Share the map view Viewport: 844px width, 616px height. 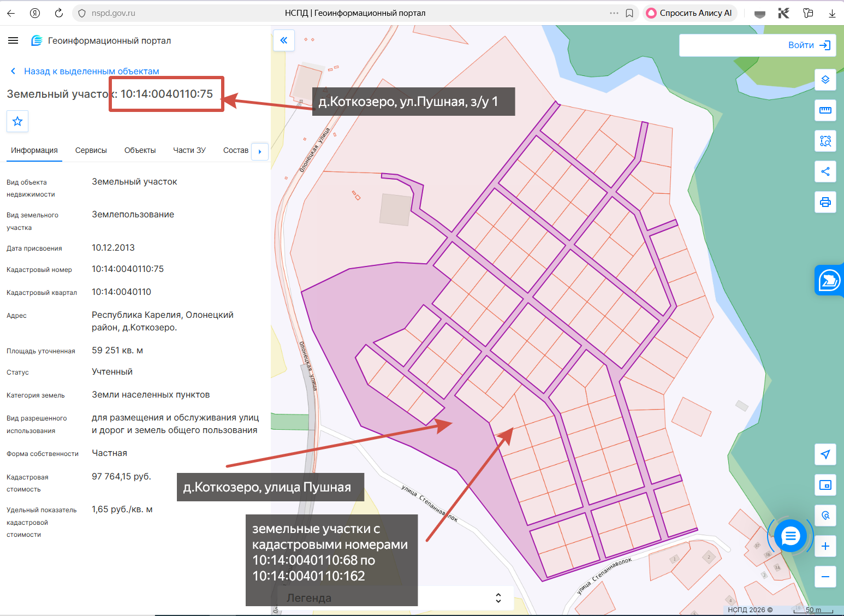click(825, 171)
